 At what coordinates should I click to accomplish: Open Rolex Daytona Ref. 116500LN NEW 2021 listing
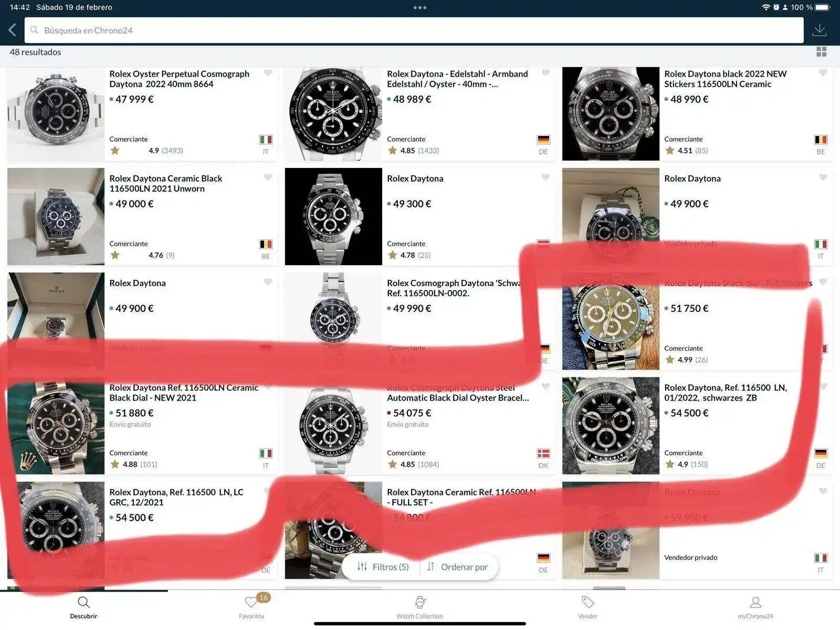click(184, 393)
